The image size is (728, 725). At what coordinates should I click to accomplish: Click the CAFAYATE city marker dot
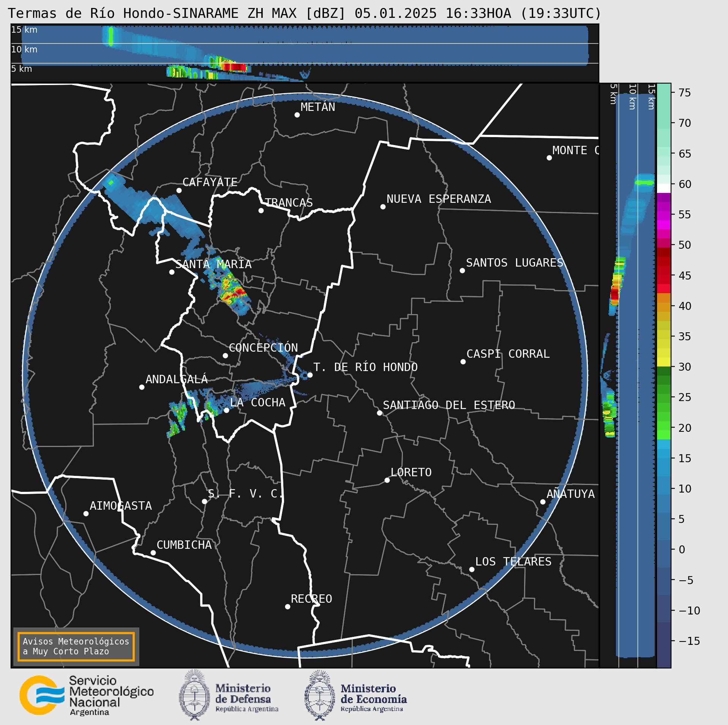point(179,190)
